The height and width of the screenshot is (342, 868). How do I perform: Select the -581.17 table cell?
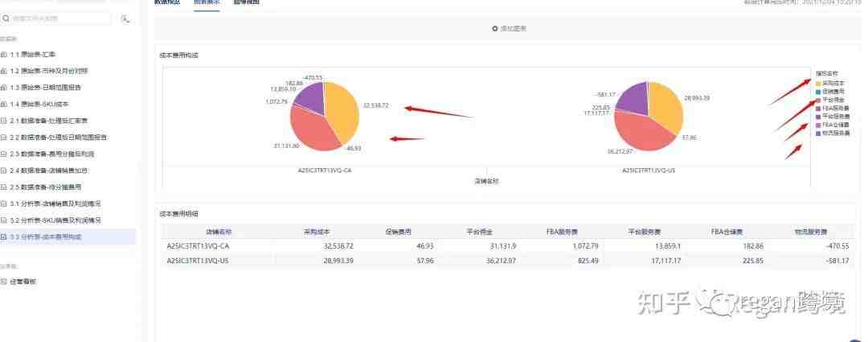837,261
